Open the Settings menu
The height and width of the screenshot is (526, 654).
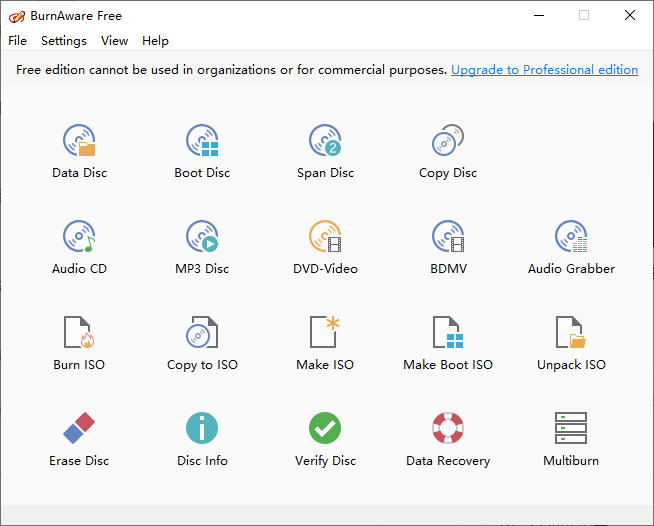point(64,41)
